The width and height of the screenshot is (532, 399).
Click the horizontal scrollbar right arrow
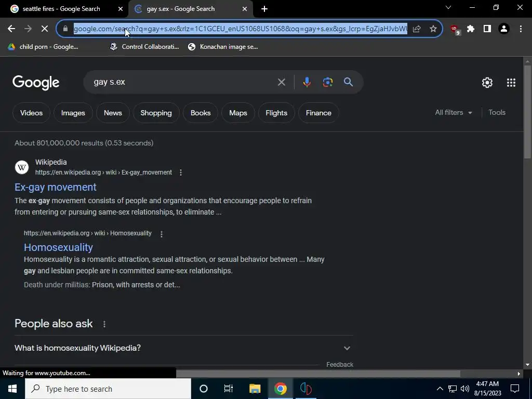point(519,374)
